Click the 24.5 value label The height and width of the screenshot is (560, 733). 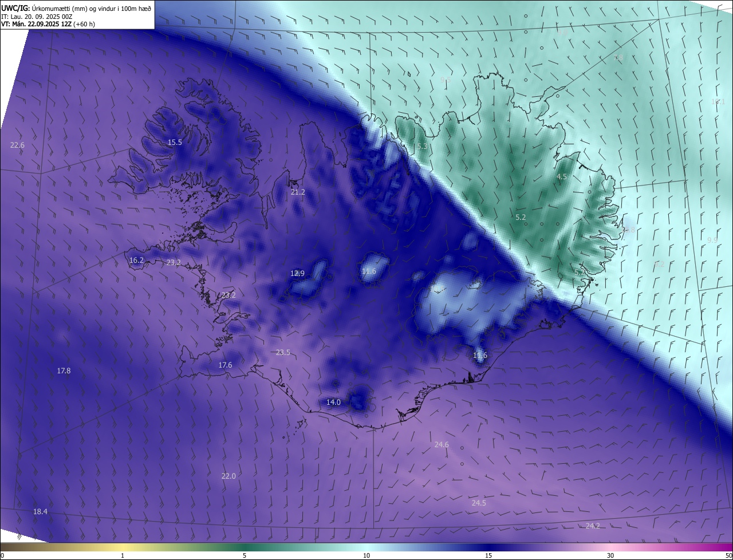tap(479, 503)
